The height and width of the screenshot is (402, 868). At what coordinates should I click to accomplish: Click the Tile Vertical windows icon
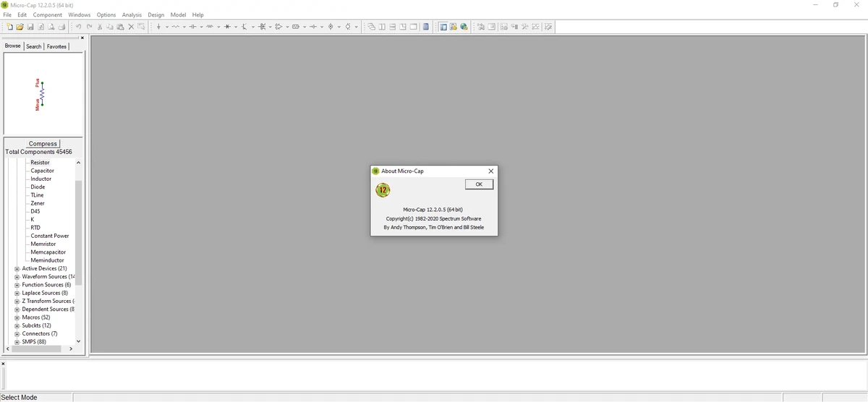point(382,27)
